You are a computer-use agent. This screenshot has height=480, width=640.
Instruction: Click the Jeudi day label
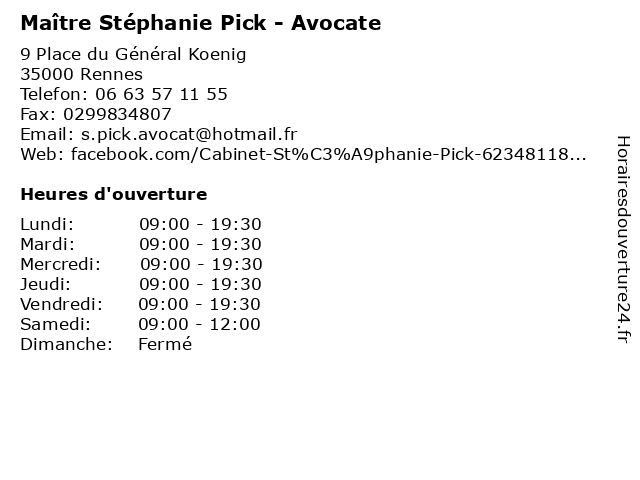(x=46, y=284)
